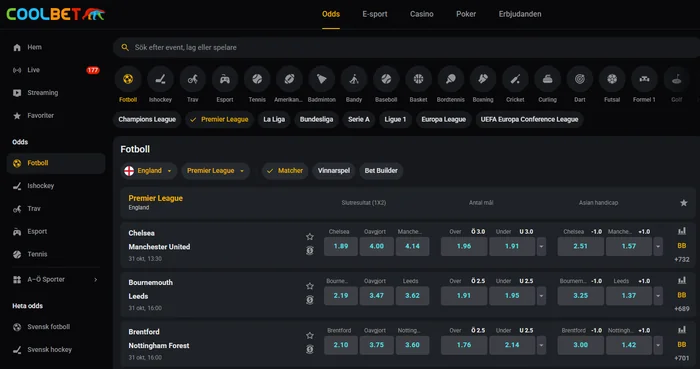Image resolution: width=700 pixels, height=369 pixels.
Task: Bet on Chelsea win at 1.89
Action: [341, 246]
